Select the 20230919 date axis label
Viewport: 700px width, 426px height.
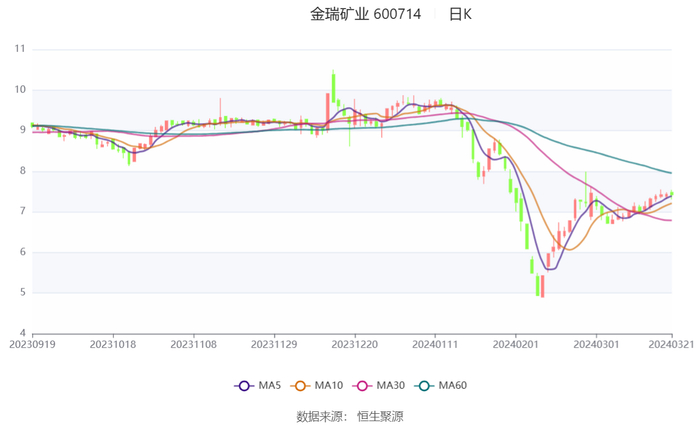[32, 343]
